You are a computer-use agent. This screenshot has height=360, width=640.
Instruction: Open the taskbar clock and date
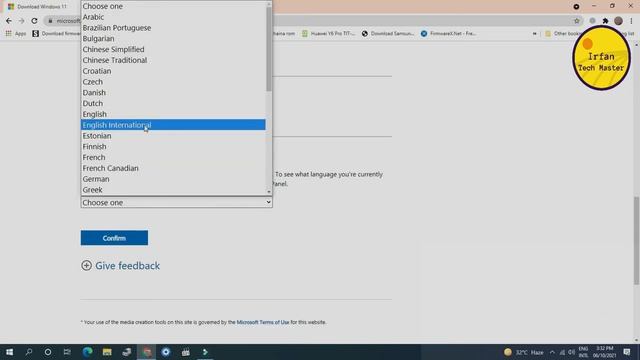tap(604, 352)
